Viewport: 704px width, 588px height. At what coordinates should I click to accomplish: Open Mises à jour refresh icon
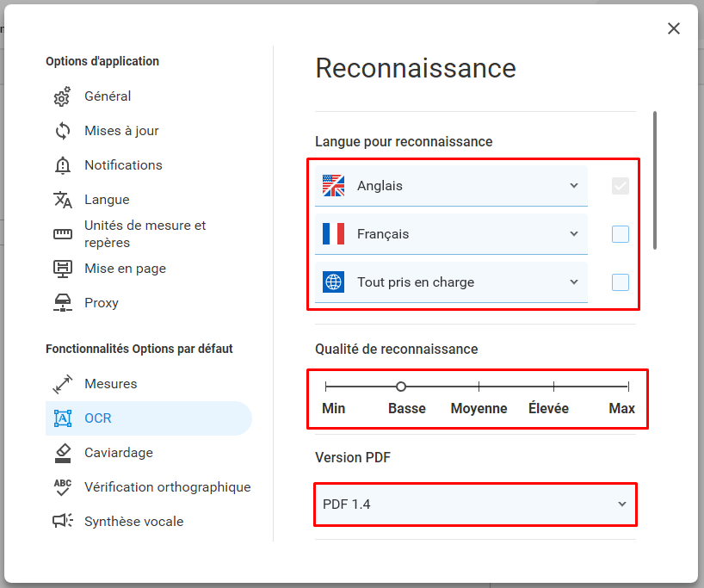coord(63,131)
